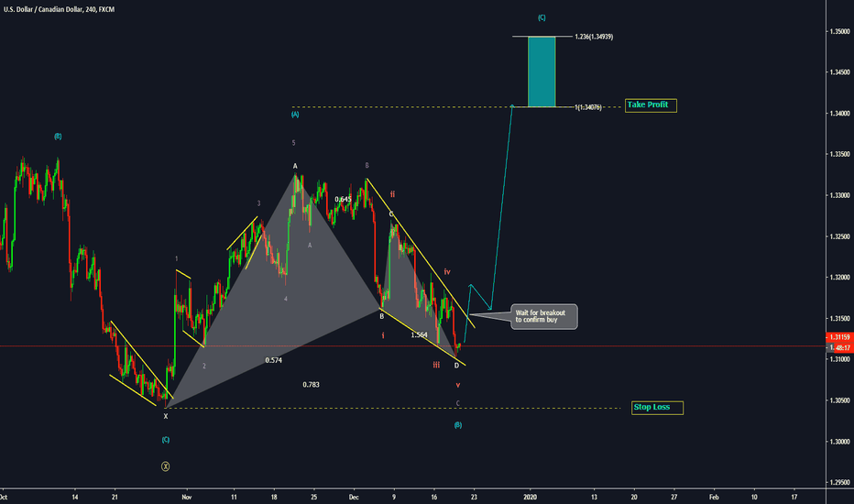Click the Feb label on time axis

tap(714, 495)
